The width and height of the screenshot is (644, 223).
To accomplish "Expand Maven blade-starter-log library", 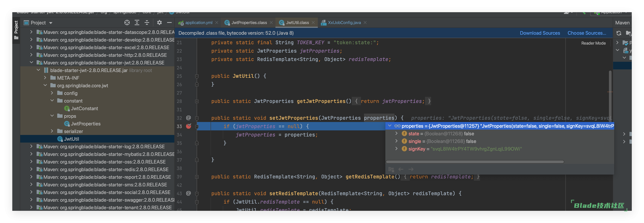I will pyautogui.click(x=31, y=146).
